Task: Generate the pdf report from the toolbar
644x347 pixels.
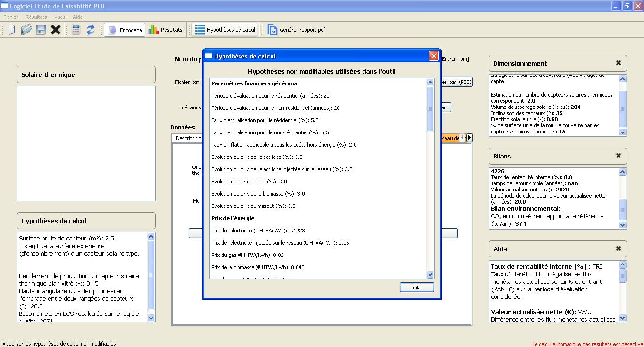Action: [x=297, y=30]
